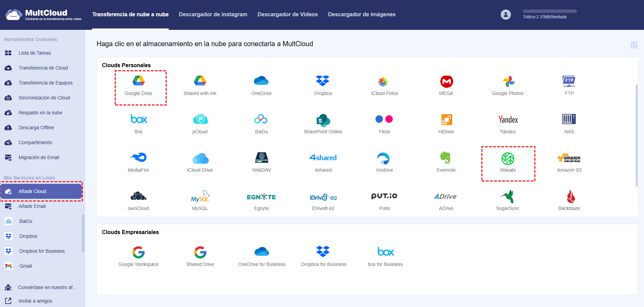This screenshot has width=644, height=307.
Task: Choose the Yandex logo
Action: (x=508, y=119)
